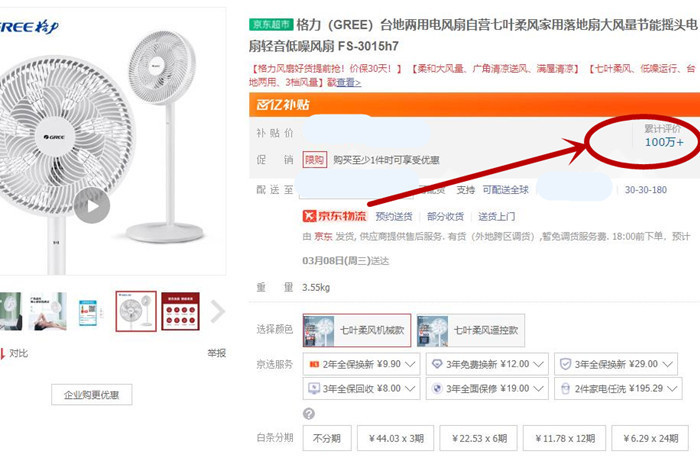
Task: Click the 对比 compare icon
Action: pyautogui.click(x=2, y=353)
